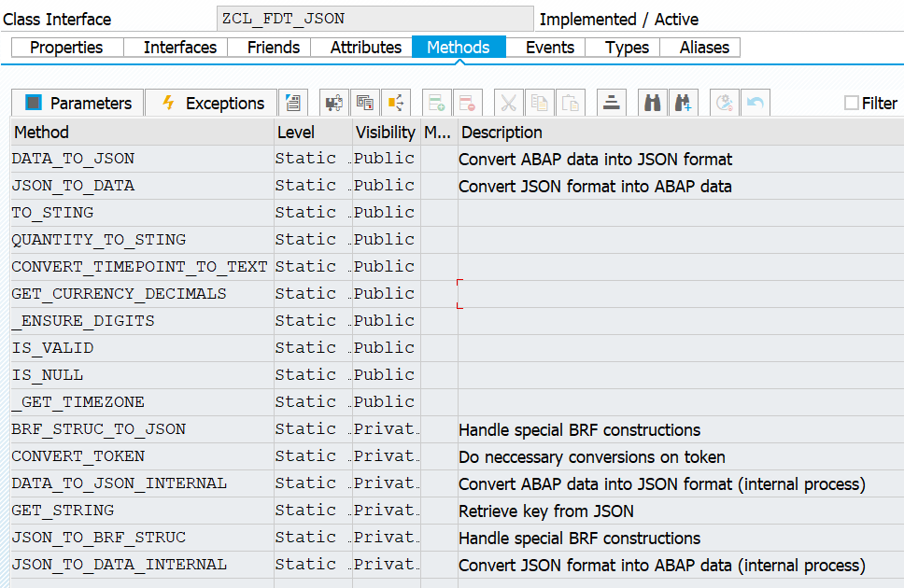Image resolution: width=904 pixels, height=588 pixels.
Task: Click the ZCL_FDT_JSON class name field
Action: pos(375,19)
